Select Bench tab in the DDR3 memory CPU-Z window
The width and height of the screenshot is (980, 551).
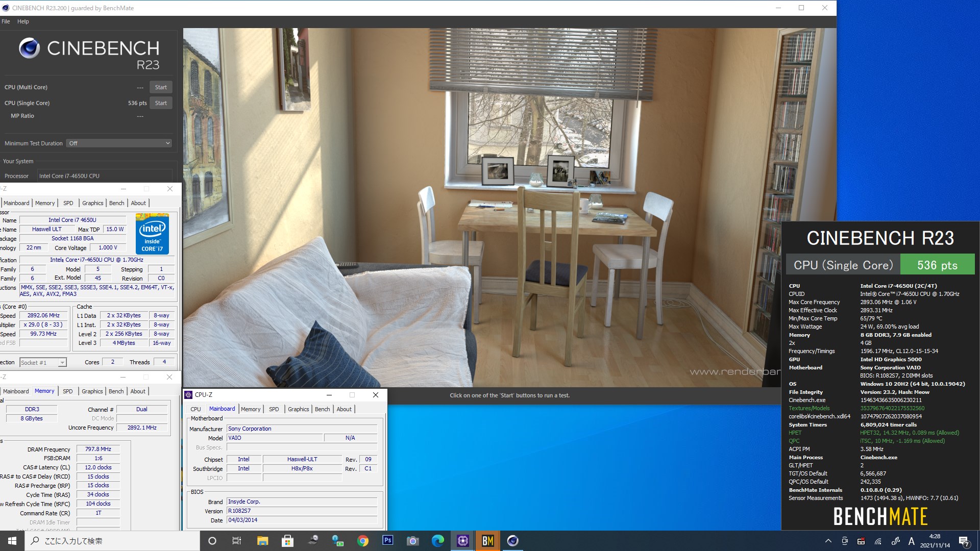pos(116,391)
